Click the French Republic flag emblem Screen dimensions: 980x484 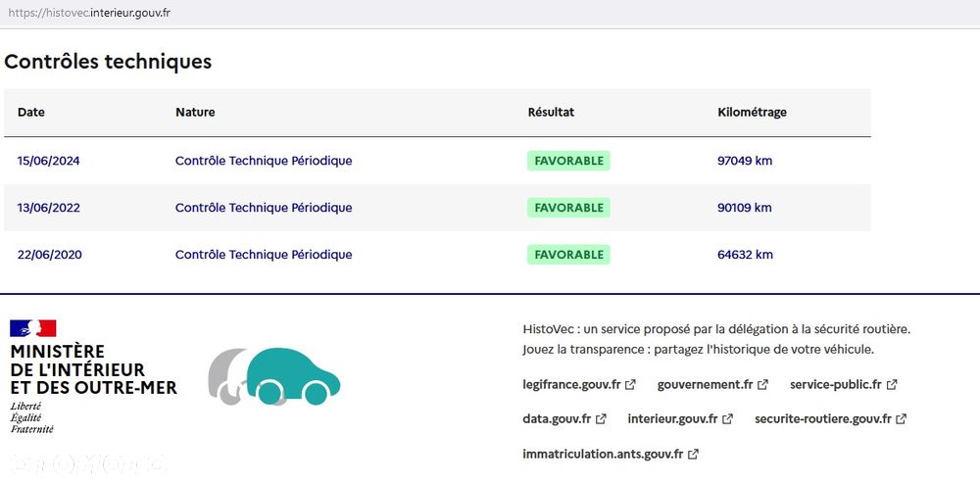point(33,328)
